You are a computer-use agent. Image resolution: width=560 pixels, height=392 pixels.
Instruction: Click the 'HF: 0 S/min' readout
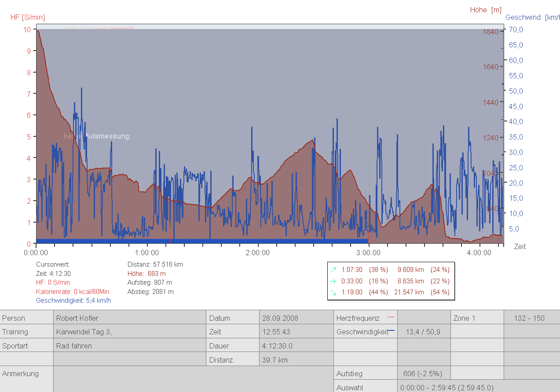coord(53,282)
